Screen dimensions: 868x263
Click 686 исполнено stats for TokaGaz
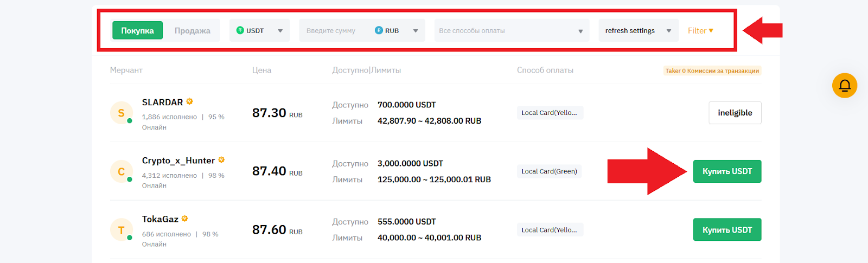167,234
